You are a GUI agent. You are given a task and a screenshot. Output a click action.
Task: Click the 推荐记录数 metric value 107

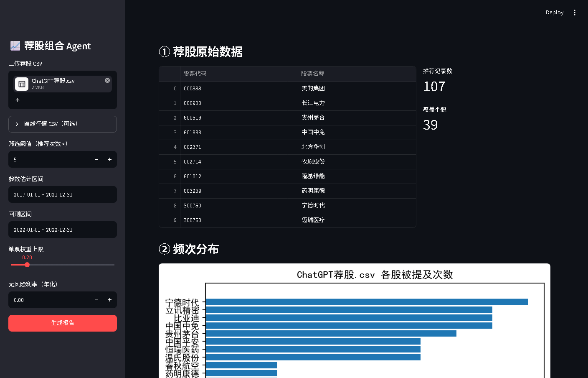(x=434, y=87)
